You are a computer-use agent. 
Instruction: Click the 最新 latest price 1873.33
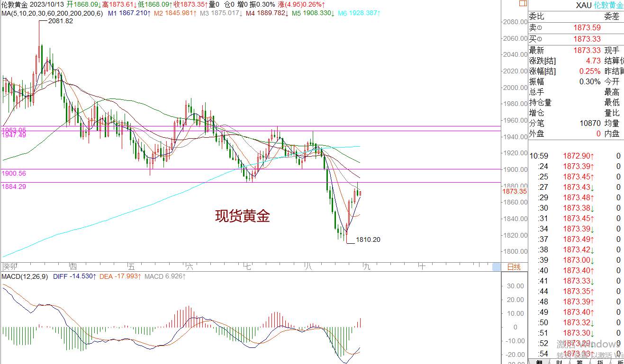(x=587, y=50)
